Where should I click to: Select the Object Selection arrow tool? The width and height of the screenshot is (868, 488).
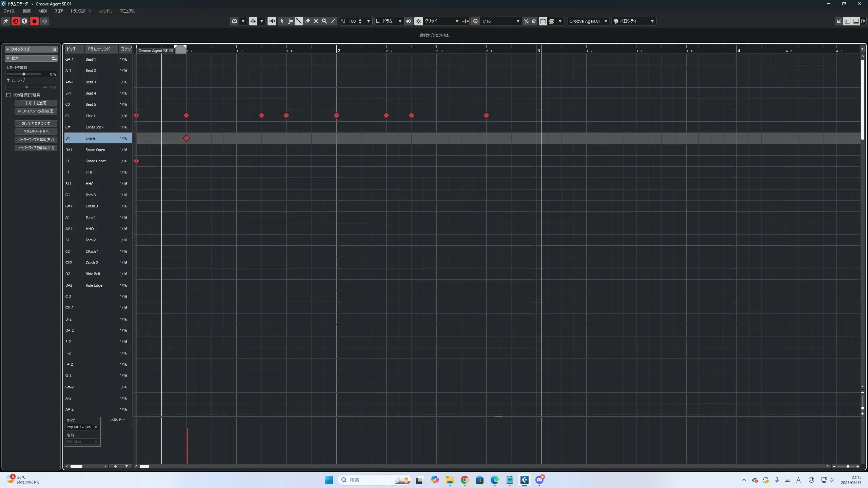(x=282, y=21)
